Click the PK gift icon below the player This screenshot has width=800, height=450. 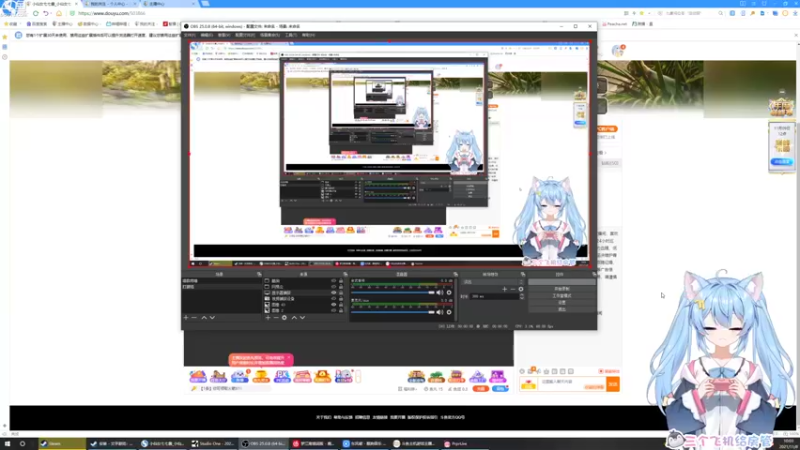[282, 377]
